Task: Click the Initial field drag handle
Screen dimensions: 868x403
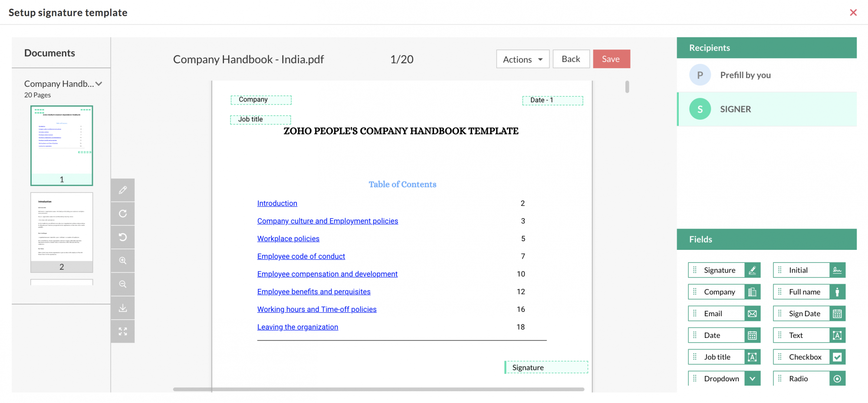Action: (779, 270)
